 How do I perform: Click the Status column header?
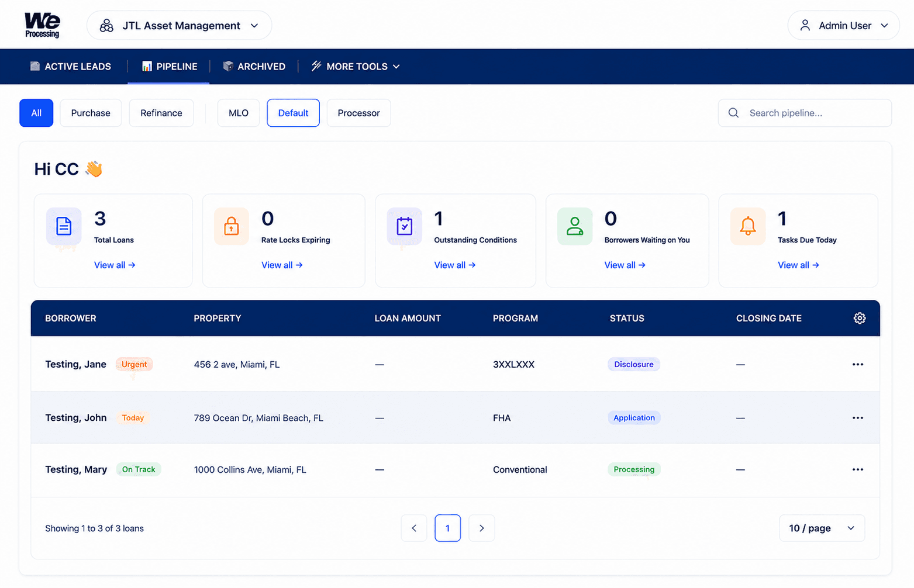[x=627, y=319]
